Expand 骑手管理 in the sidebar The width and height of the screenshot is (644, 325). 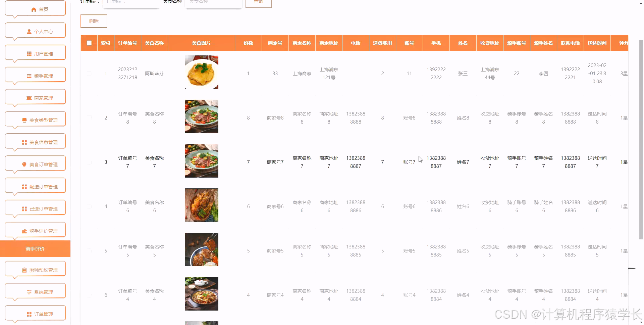(x=35, y=75)
